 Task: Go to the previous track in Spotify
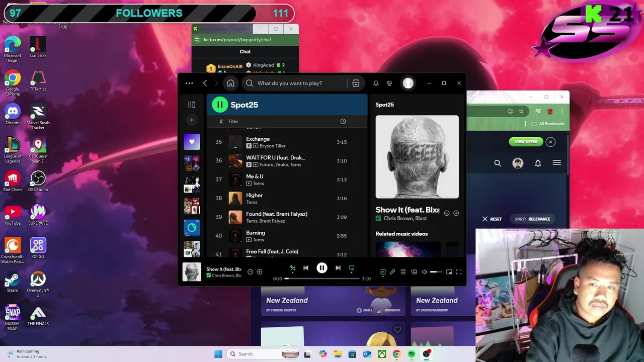[x=305, y=268]
